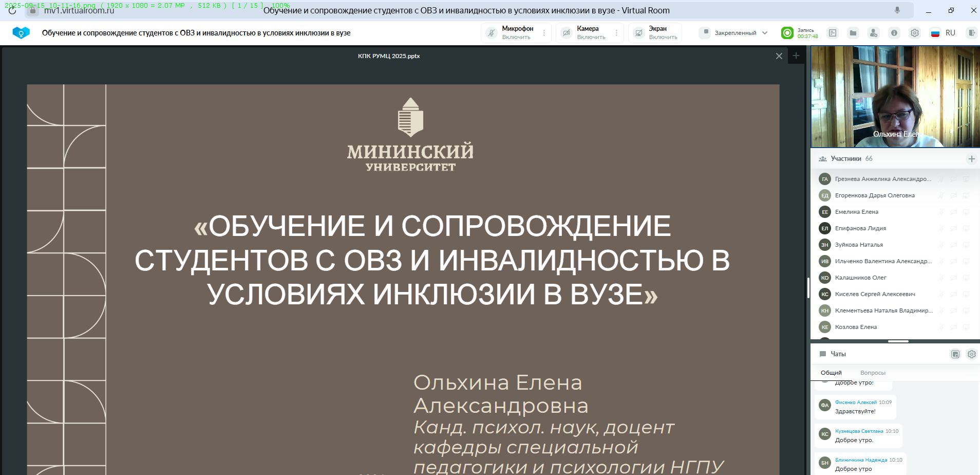This screenshot has width=980, height=475.
Task: Enable screen sharing with Экран button
Action: pyautogui.click(x=656, y=33)
